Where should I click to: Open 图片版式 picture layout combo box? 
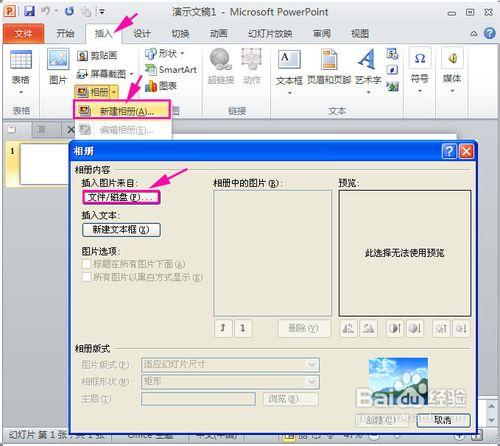230,365
